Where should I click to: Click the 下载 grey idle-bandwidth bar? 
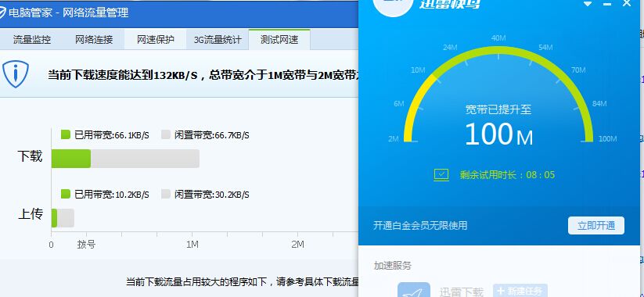coord(145,159)
